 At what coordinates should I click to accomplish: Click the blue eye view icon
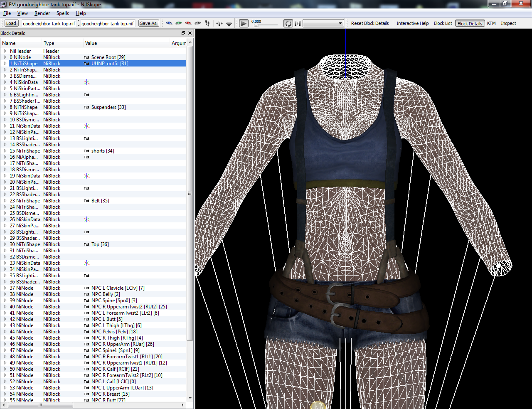coord(169,23)
